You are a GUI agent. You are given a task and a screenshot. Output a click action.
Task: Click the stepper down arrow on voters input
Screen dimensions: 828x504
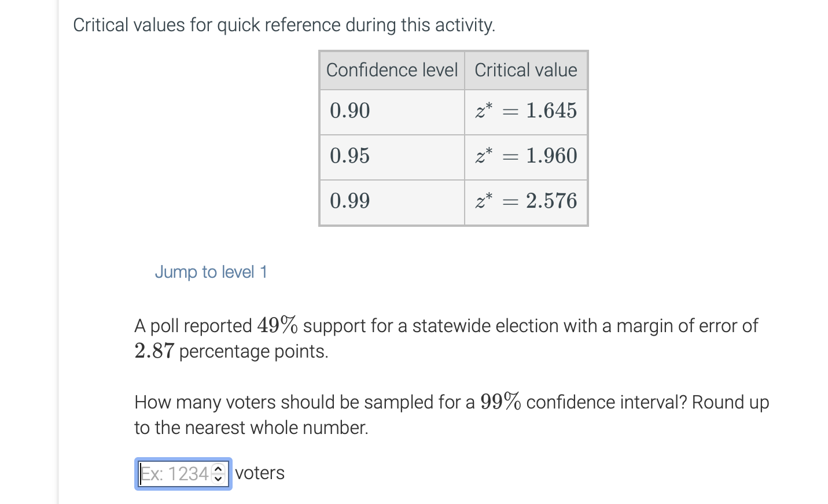pos(218,479)
